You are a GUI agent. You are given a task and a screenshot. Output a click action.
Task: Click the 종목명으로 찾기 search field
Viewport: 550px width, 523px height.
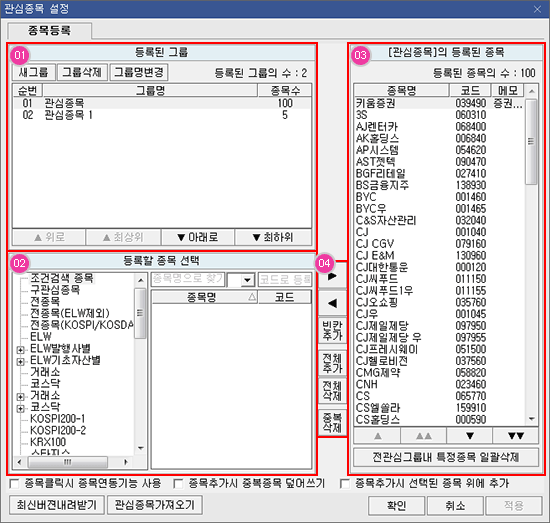tap(188, 280)
